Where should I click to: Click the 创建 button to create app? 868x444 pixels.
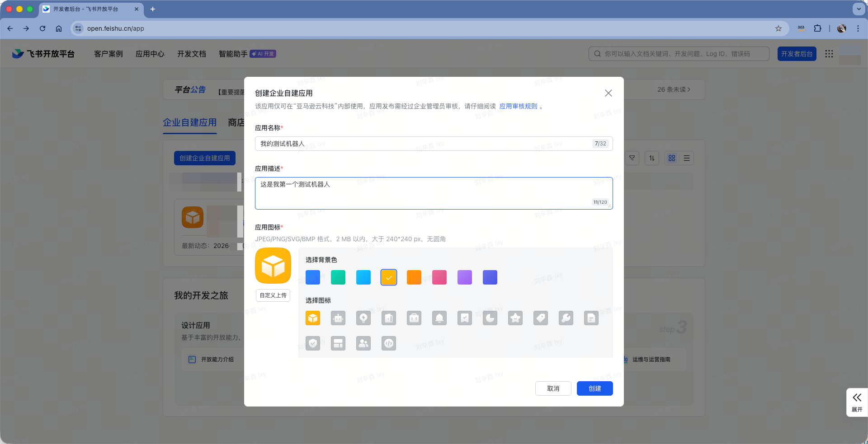(x=594, y=388)
